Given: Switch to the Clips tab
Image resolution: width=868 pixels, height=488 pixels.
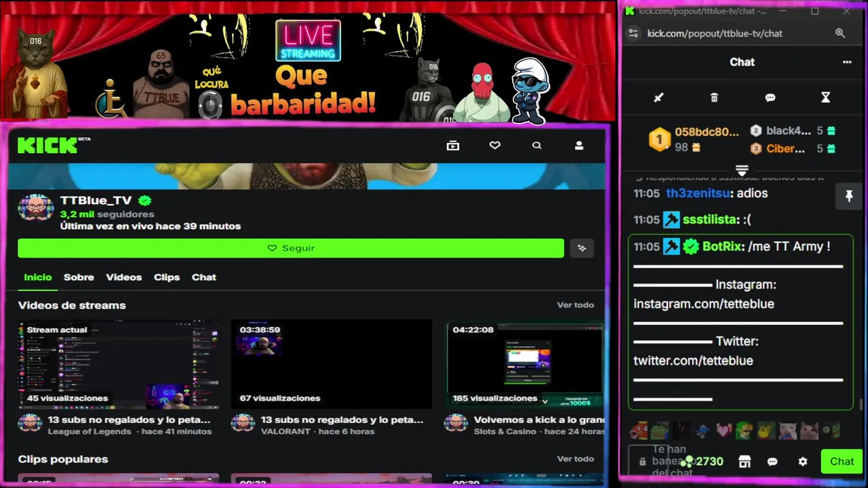Looking at the screenshot, I should (167, 277).
